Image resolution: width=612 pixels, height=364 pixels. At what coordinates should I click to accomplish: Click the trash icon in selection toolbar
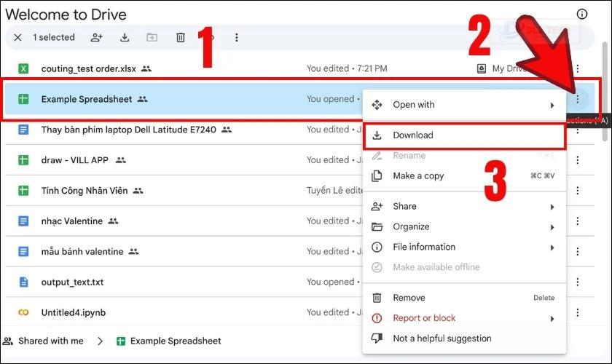(x=181, y=37)
